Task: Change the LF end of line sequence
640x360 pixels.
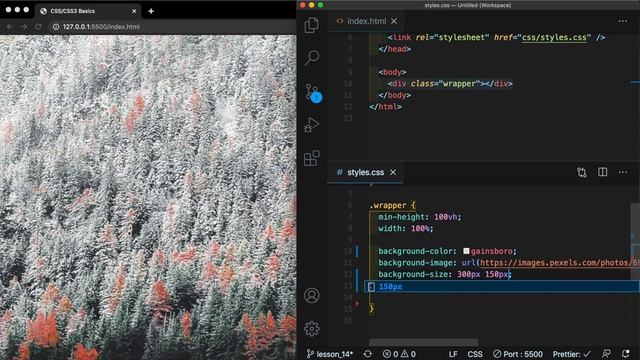Action: (453, 354)
